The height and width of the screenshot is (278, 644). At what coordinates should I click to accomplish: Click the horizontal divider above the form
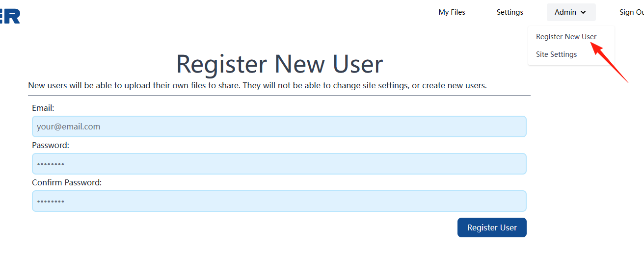pyautogui.click(x=279, y=96)
